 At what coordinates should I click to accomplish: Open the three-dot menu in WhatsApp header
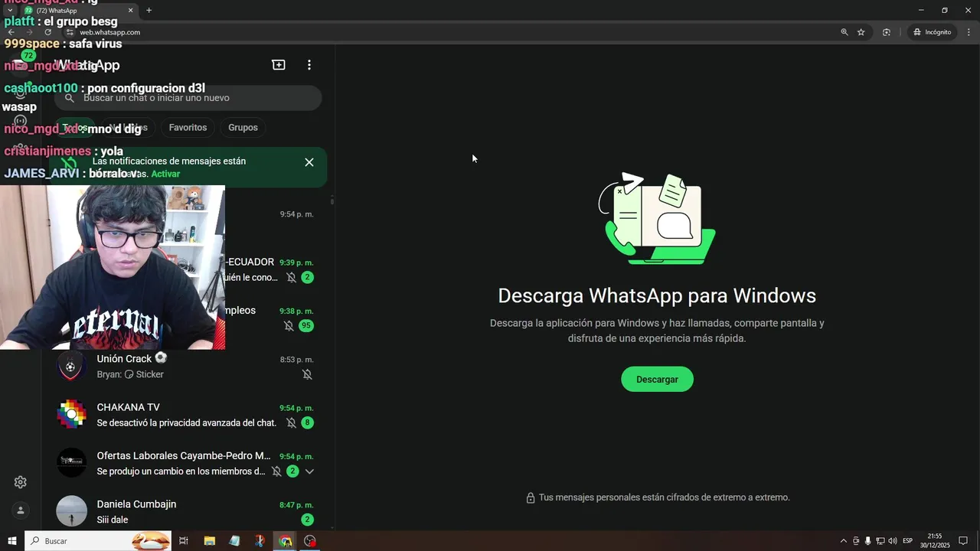[309, 65]
